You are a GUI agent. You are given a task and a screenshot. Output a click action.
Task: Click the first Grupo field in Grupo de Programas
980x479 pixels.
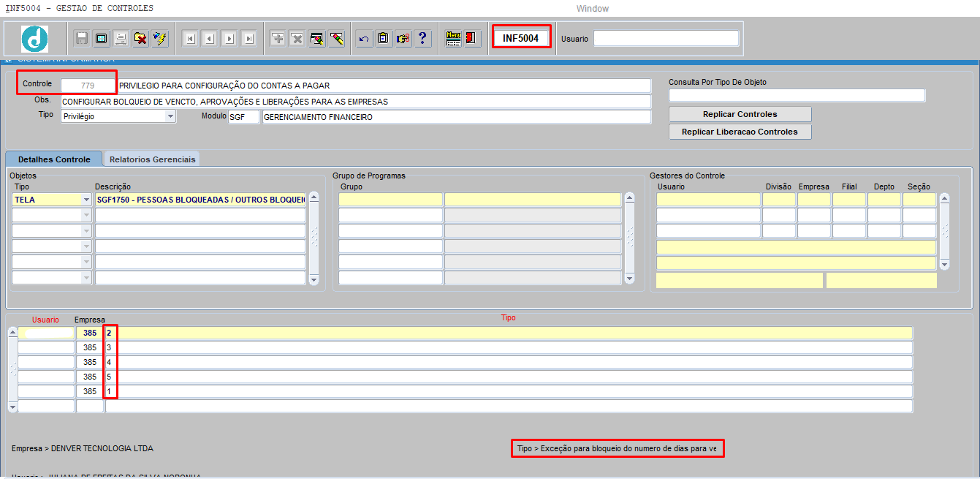(x=390, y=200)
